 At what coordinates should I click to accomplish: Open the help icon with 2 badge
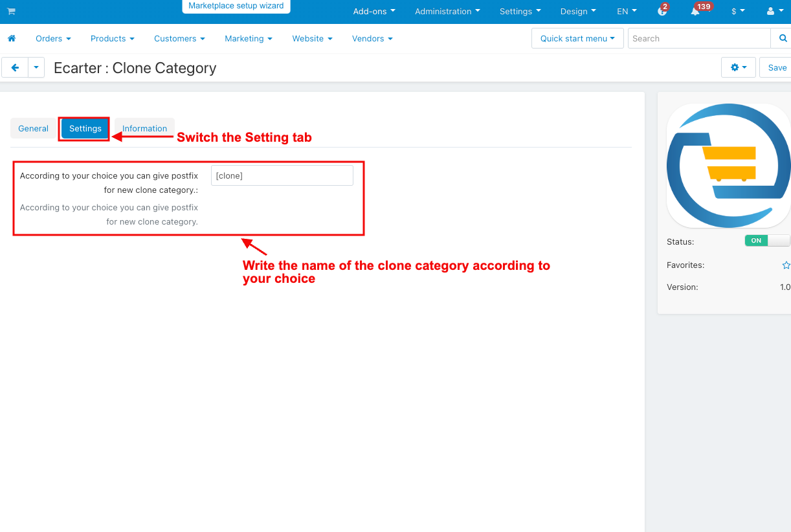coord(662,11)
